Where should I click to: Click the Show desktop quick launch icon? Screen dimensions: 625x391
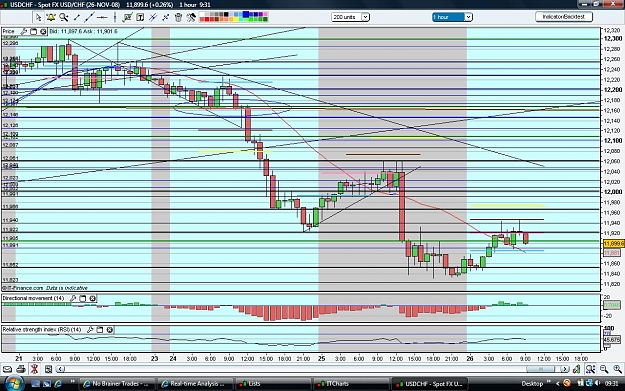tap(35, 384)
